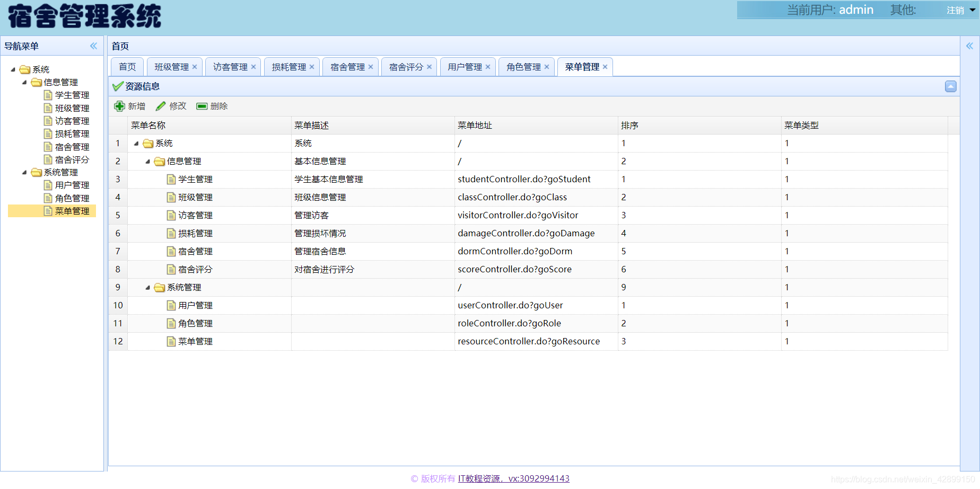Click the 系统 folder icon in navigation tree
The image size is (980, 489).
[25, 69]
